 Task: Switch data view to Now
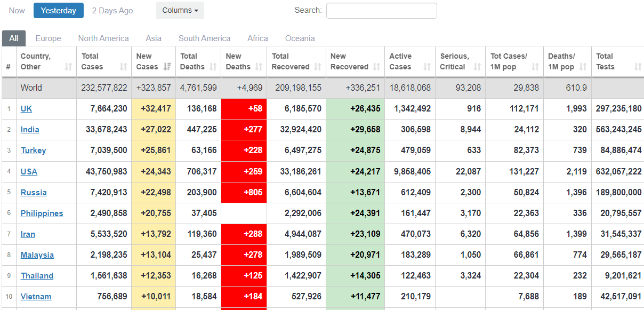(17, 11)
